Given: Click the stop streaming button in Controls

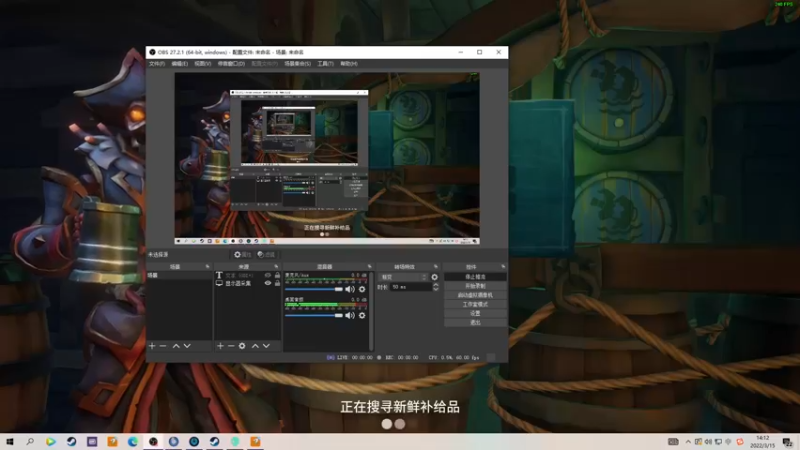Looking at the screenshot, I should (475, 277).
